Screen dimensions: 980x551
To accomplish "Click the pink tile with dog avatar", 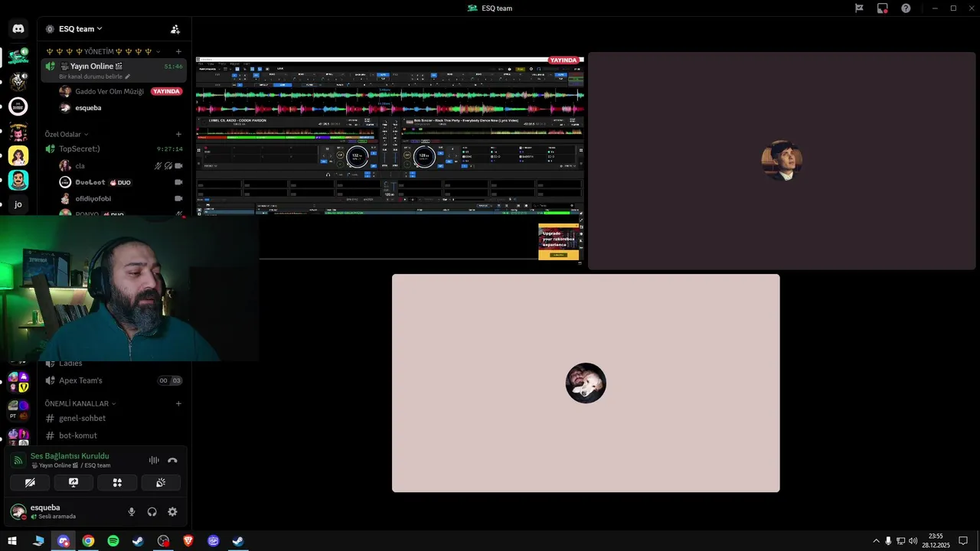I will 586,383.
